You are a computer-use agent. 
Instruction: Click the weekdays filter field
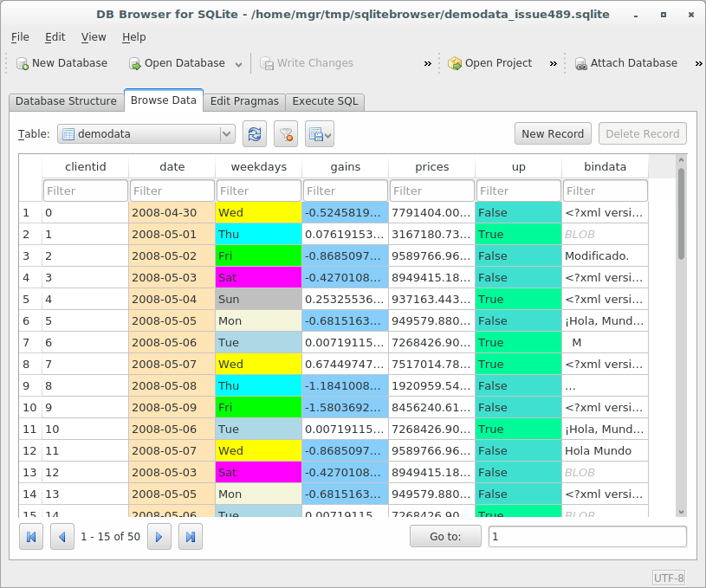(259, 191)
